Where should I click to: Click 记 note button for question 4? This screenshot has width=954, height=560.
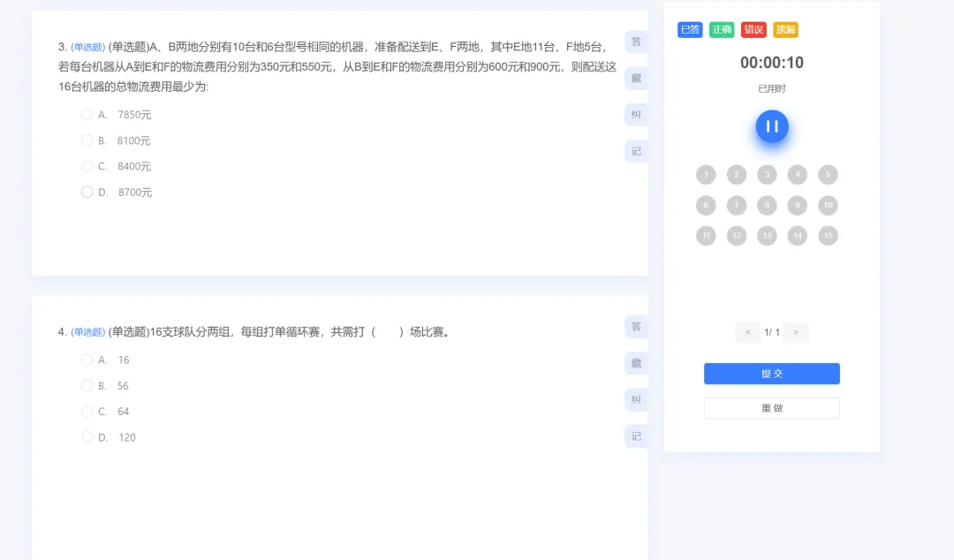(x=636, y=436)
